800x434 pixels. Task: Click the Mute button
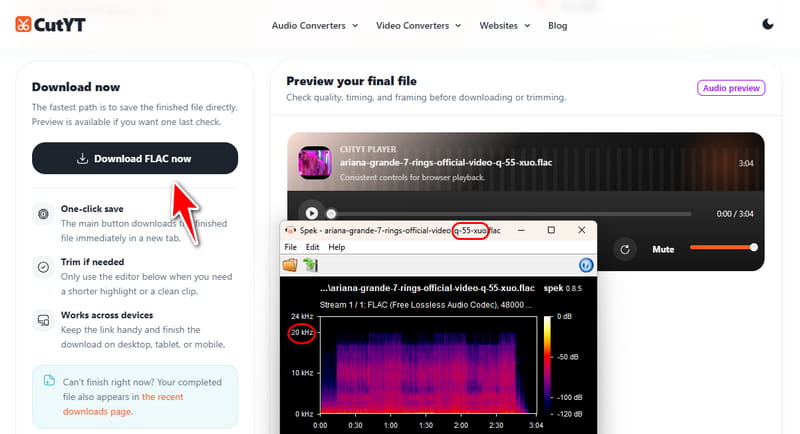(663, 249)
